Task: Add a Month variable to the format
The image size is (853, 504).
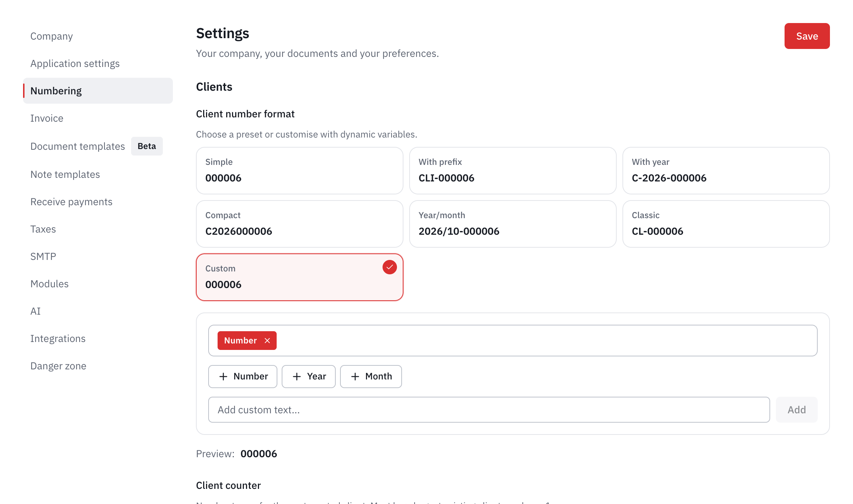Action: [371, 377]
